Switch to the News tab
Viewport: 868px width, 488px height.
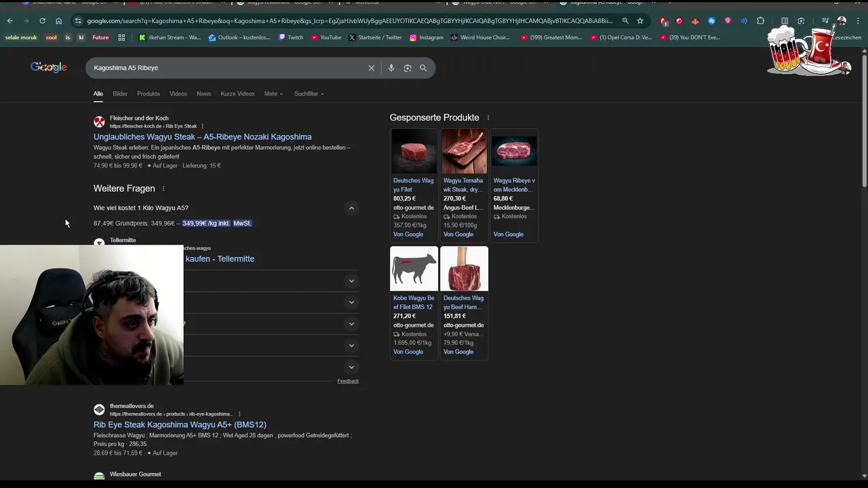click(203, 94)
